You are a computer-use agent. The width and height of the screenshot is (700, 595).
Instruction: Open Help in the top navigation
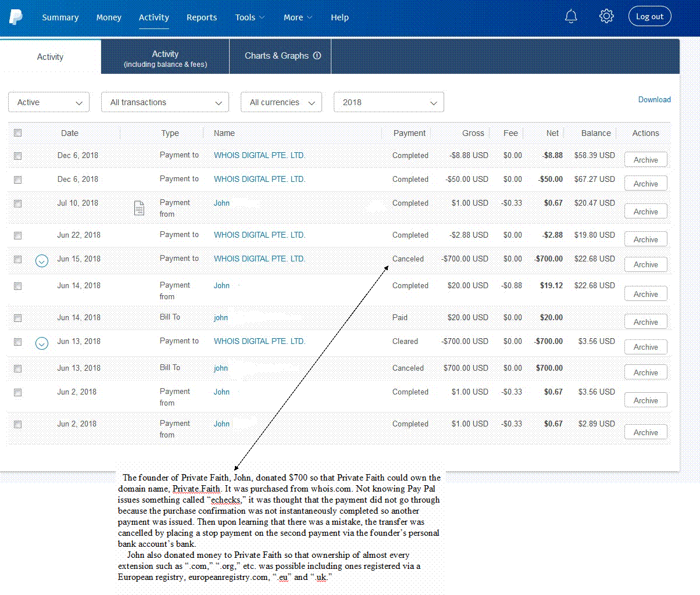(x=340, y=17)
